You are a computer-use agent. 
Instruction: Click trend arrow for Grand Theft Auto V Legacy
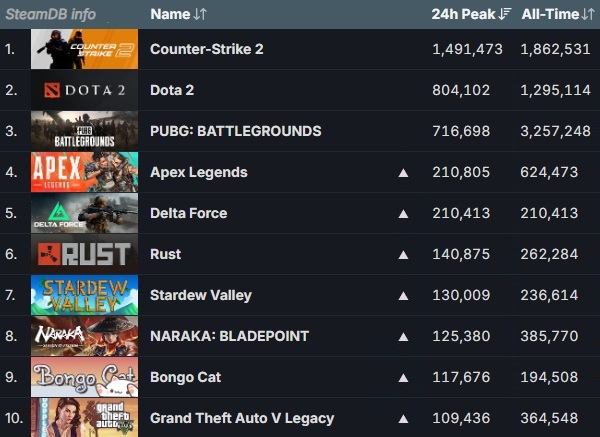(x=404, y=419)
